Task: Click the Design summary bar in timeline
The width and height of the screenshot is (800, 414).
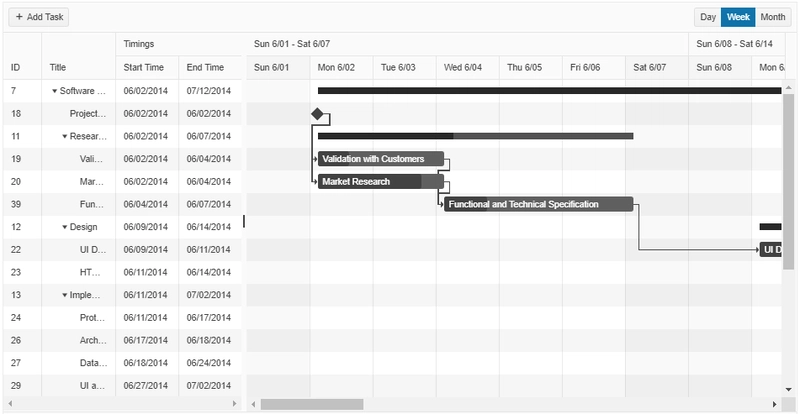Action: point(770,227)
